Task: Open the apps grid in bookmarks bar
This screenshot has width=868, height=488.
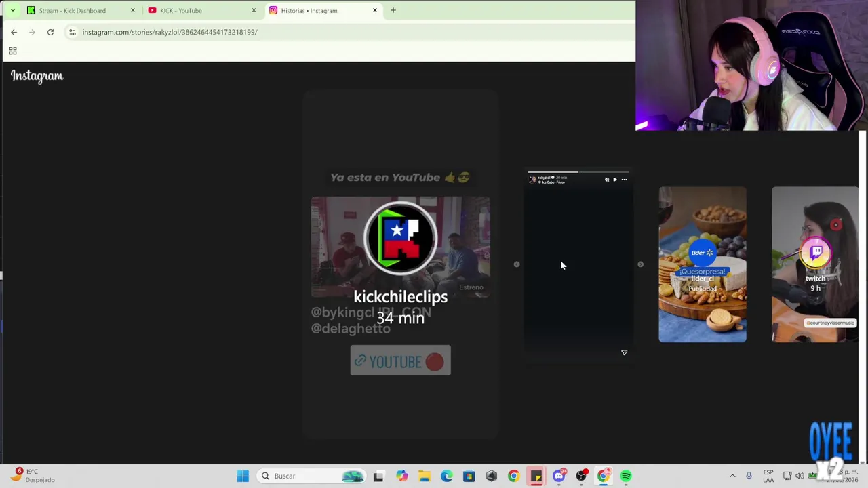Action: point(12,51)
